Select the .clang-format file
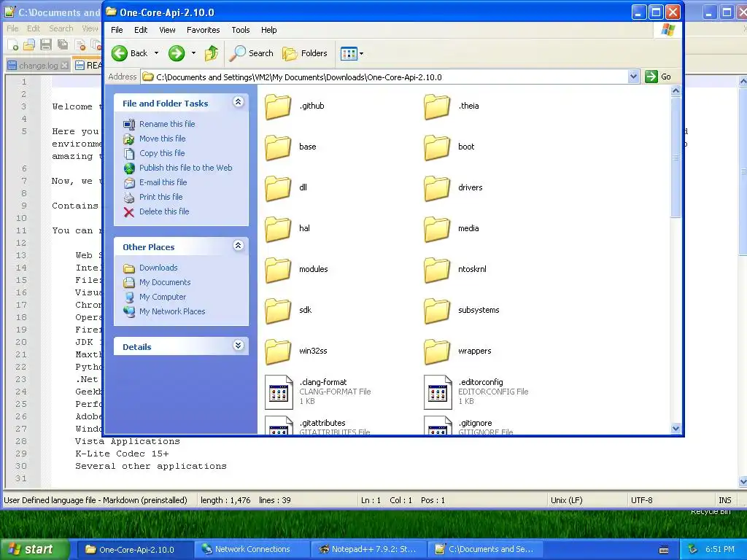The width and height of the screenshot is (747, 560). pyautogui.click(x=318, y=392)
